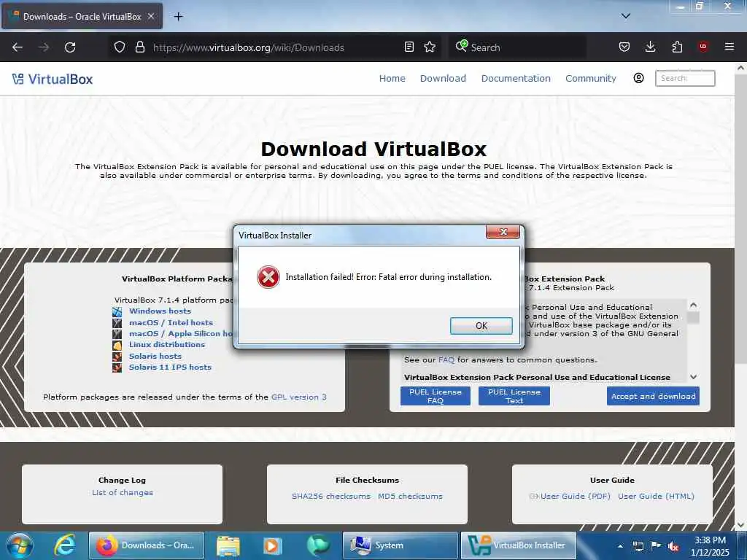The width and height of the screenshot is (747, 560).
Task: Click the VirtualBox logo
Action: tap(53, 79)
